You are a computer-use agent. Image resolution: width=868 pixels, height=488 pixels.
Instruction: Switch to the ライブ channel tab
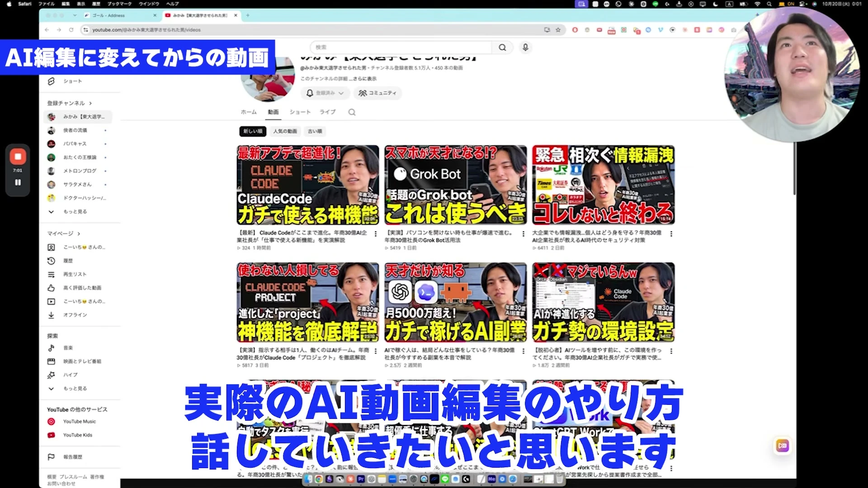coord(327,112)
